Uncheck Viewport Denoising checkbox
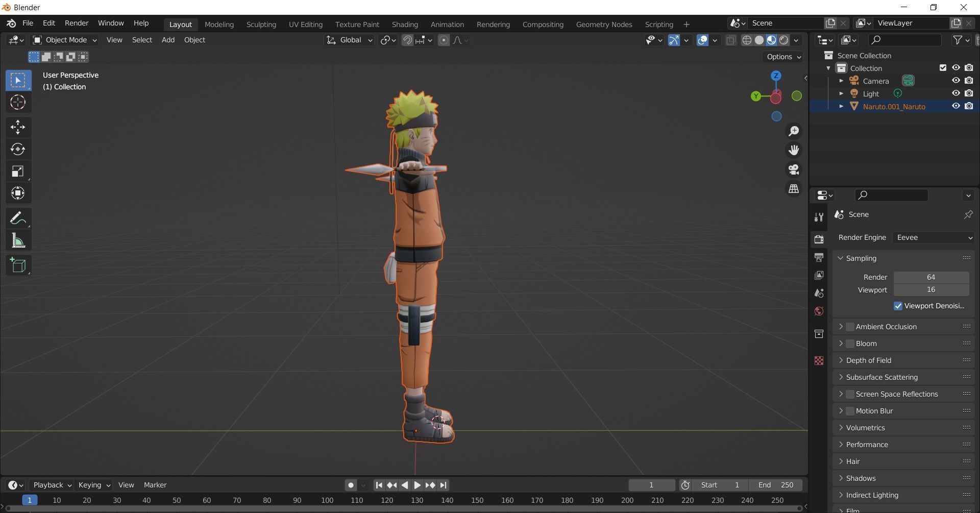The height and width of the screenshot is (513, 980). pos(898,306)
